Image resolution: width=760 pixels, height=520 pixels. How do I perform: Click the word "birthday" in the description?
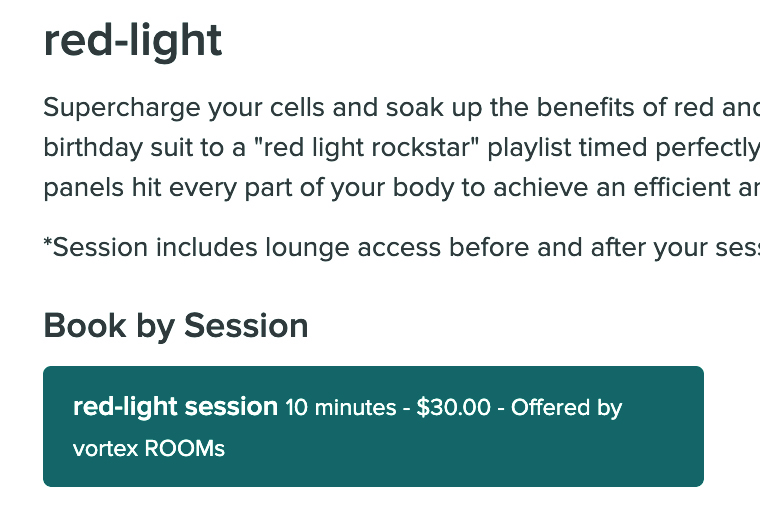pyautogui.click(x=93, y=148)
